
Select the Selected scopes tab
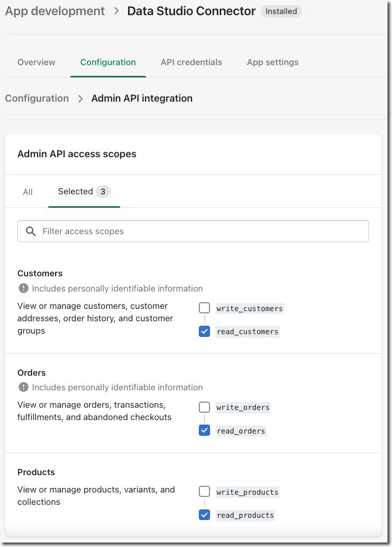point(84,192)
